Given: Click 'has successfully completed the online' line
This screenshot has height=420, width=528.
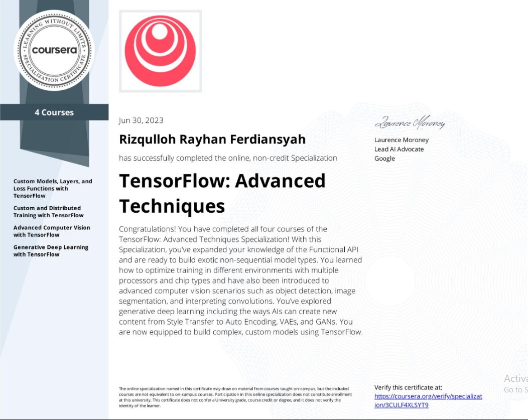Looking at the screenshot, I should pyautogui.click(x=228, y=158).
